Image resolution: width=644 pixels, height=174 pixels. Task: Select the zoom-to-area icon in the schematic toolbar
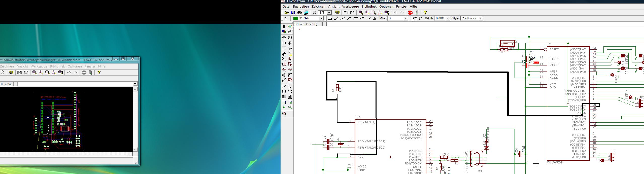[387, 13]
